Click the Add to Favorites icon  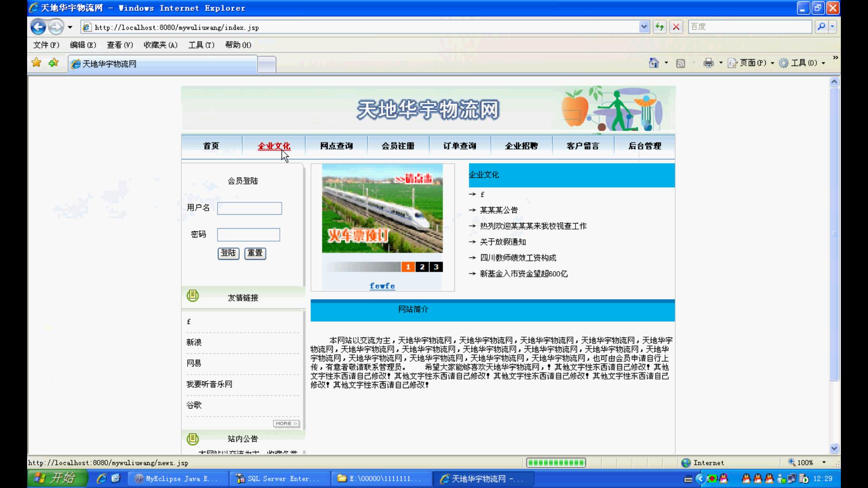tap(53, 63)
